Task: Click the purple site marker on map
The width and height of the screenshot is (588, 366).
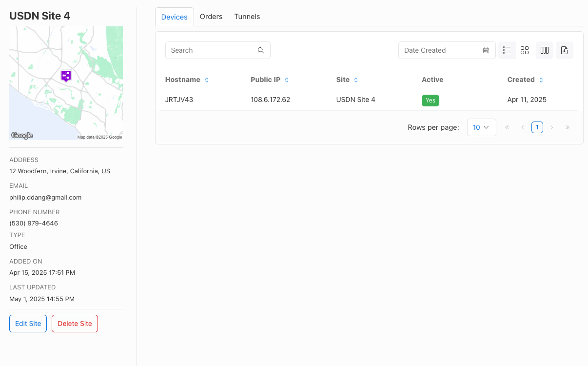Action: click(x=66, y=76)
